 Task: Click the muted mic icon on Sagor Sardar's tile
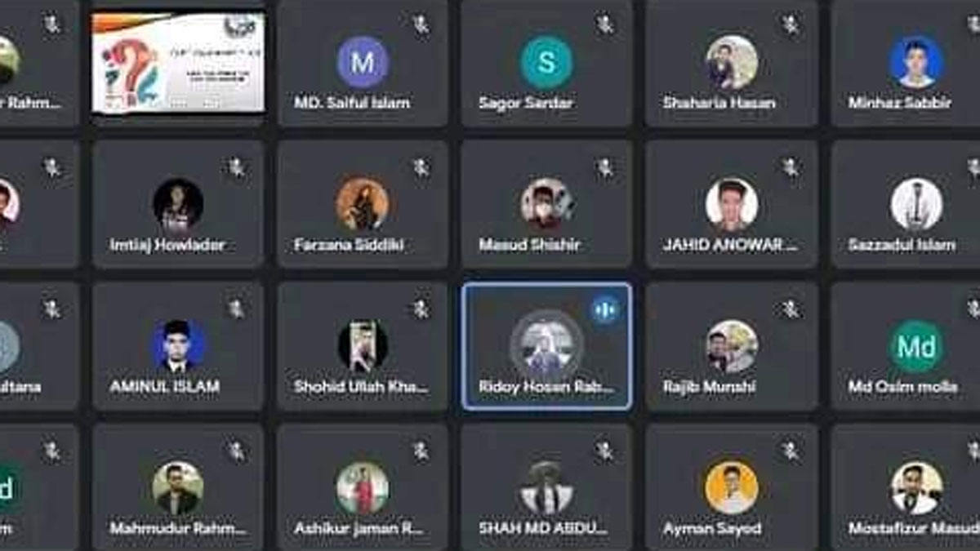click(605, 25)
